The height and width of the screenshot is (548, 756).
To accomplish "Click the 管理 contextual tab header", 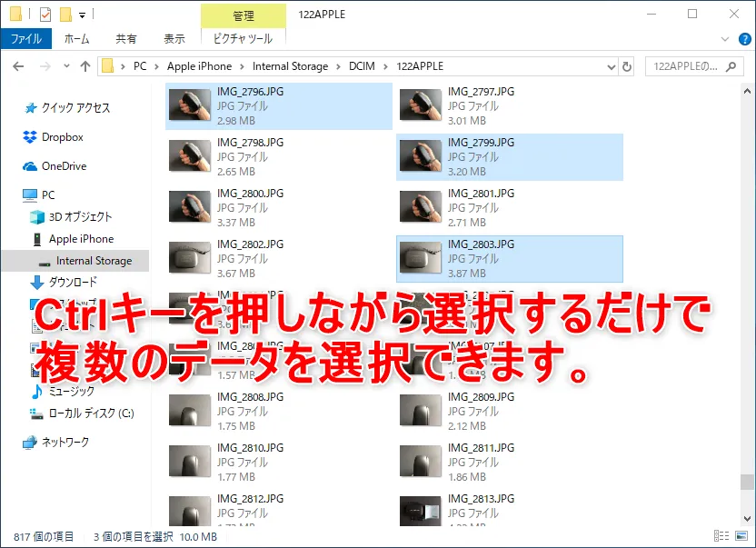I will (x=243, y=15).
